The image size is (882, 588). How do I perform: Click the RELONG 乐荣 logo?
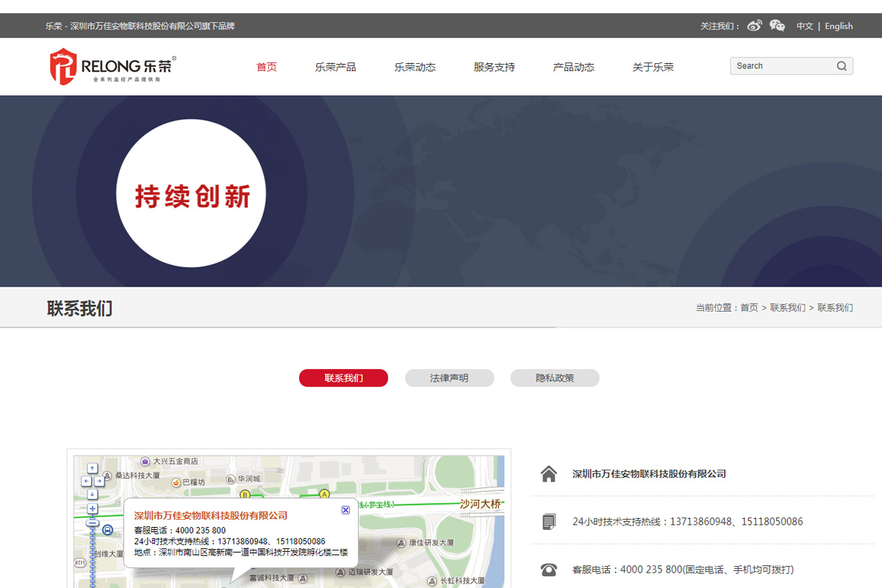click(x=113, y=66)
